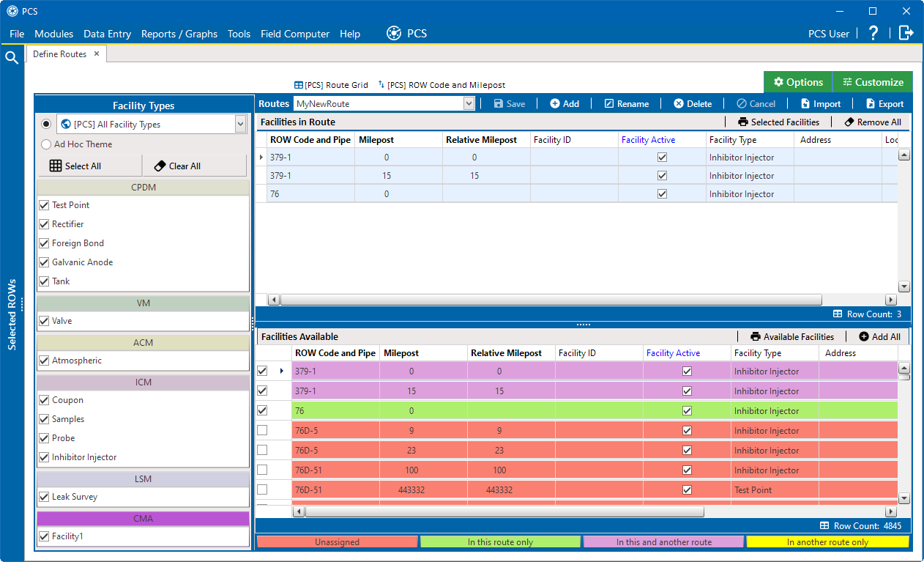Open the facility types theme dropdown
Image resolution: width=924 pixels, height=562 pixels.
point(240,125)
